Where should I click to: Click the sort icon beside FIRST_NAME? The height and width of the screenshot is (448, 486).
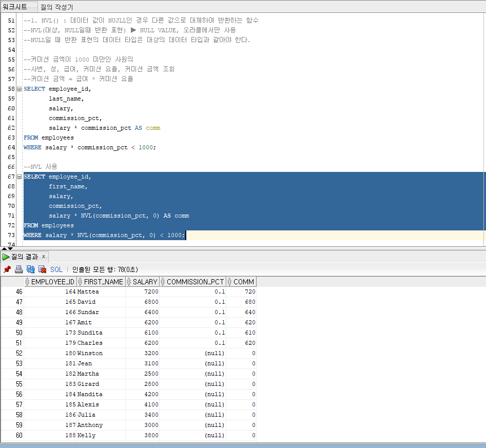click(x=80, y=282)
